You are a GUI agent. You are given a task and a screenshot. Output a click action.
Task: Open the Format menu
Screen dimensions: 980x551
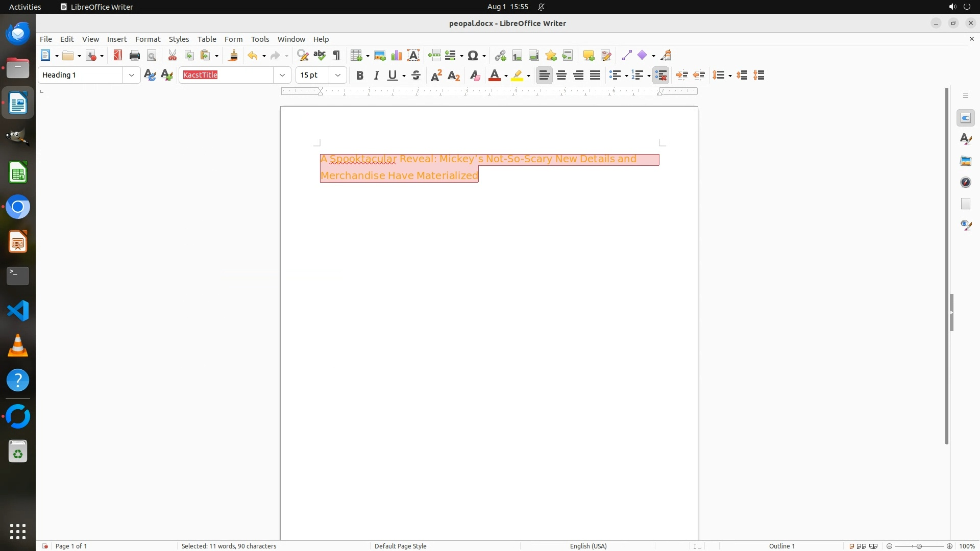[x=148, y=39]
